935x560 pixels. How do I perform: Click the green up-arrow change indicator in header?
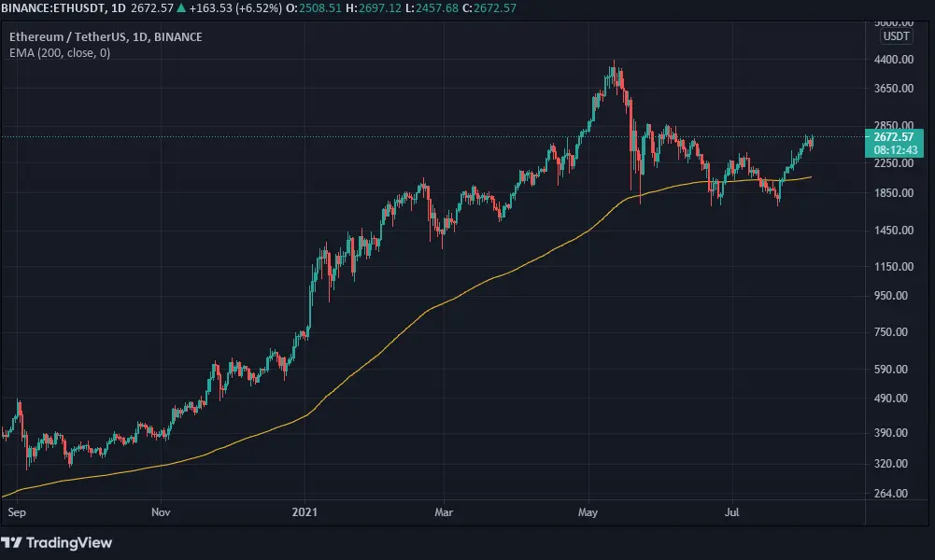(x=181, y=8)
